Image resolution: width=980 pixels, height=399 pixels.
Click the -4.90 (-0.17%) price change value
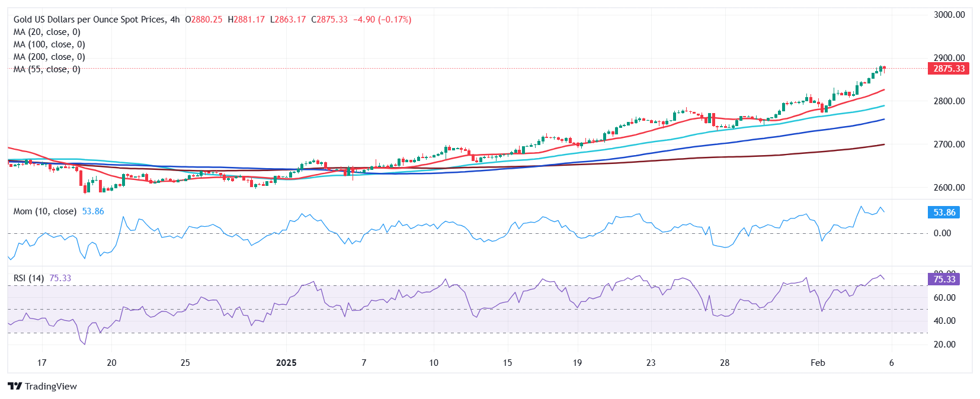point(382,20)
